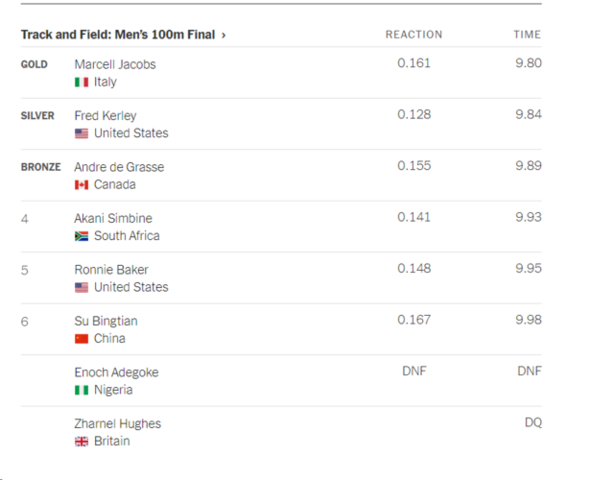Expand the chevron arrow after 100m Final
Image resolution: width=614 pixels, height=480 pixels.
pyautogui.click(x=224, y=35)
